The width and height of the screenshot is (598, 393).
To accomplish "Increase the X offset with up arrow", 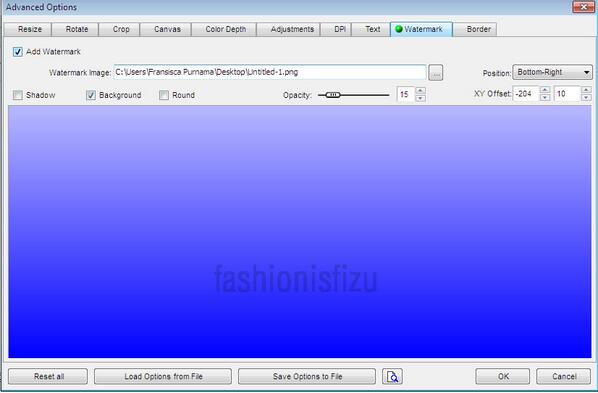I will [x=545, y=90].
